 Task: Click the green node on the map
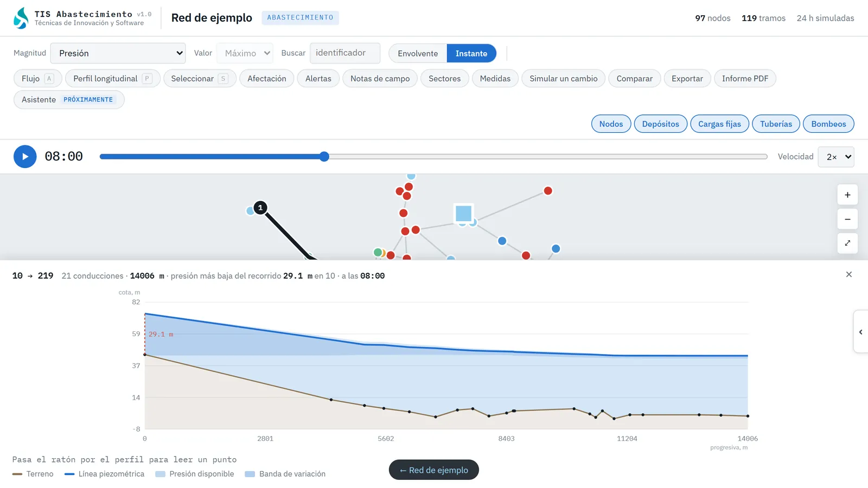coord(378,252)
